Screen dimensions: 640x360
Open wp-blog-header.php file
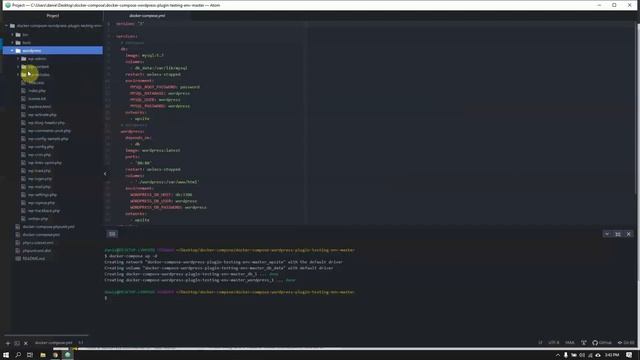46,123
